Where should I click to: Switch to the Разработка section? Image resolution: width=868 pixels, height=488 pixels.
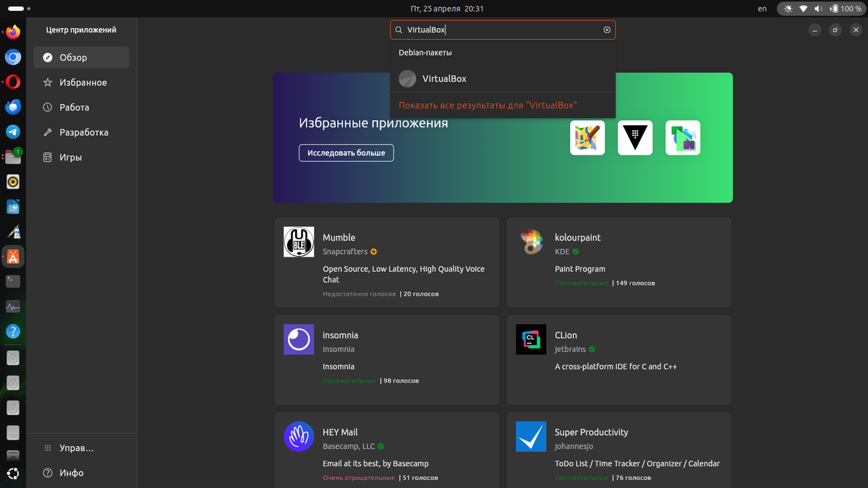click(81, 132)
